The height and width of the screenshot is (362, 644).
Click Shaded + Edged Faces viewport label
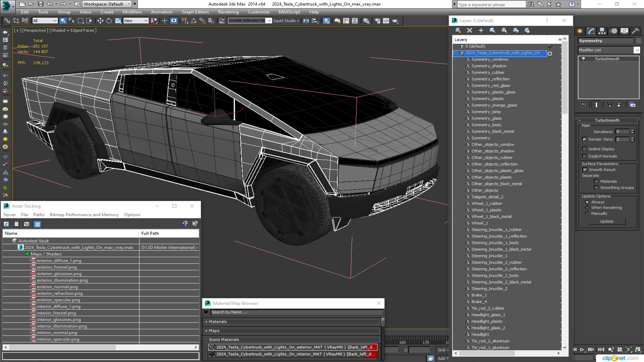(73, 30)
